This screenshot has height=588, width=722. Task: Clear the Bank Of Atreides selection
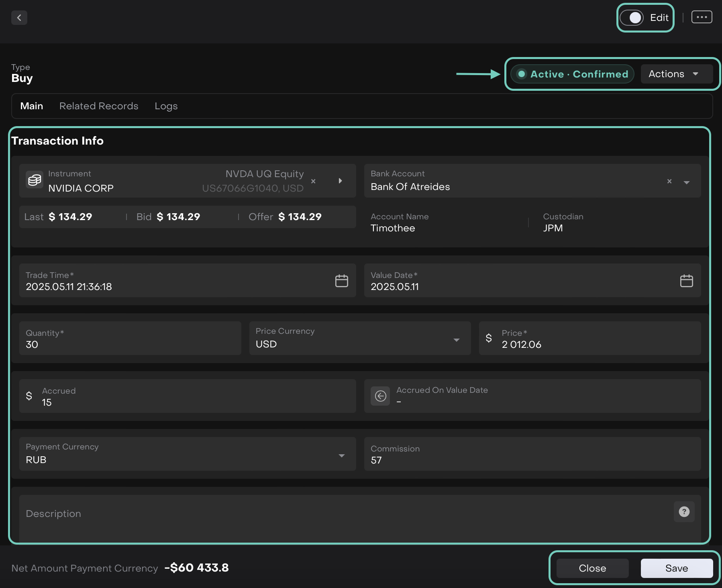[x=669, y=182]
